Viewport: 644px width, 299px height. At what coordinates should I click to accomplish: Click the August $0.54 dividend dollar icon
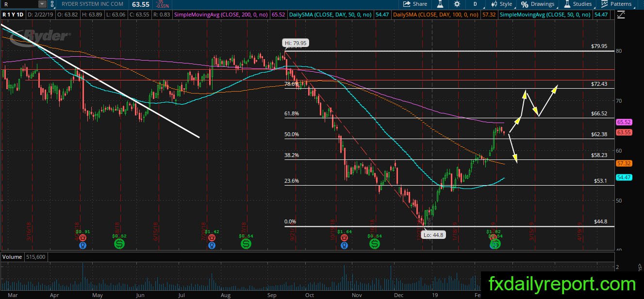(246, 244)
